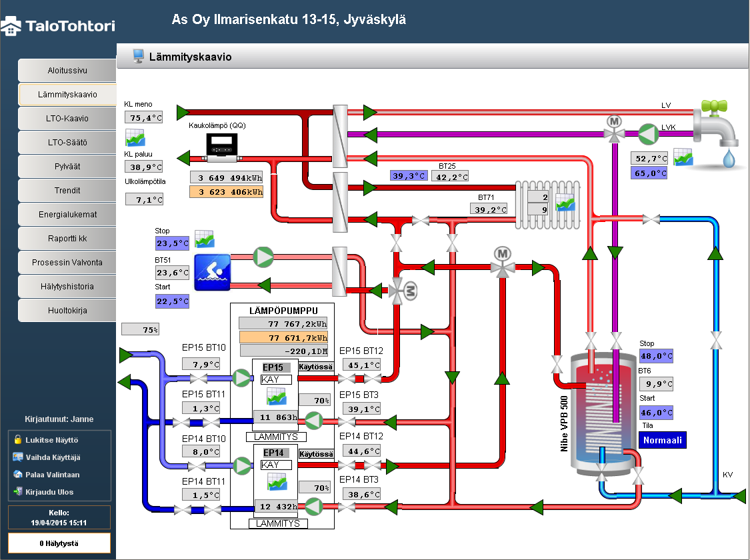Click the KL meno 75,4°C reading
Image resolution: width=750 pixels, height=560 pixels.
point(144,117)
